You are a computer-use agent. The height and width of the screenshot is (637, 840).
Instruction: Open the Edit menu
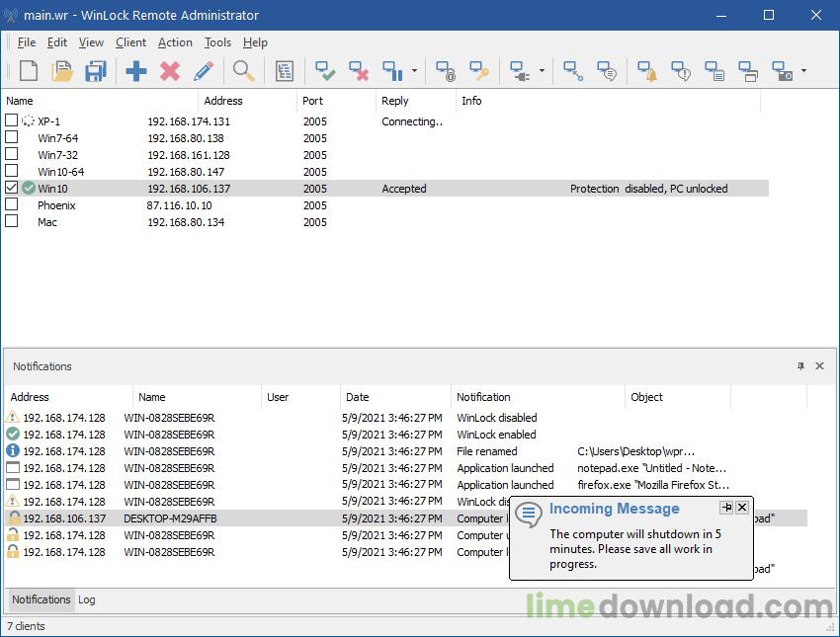click(56, 42)
